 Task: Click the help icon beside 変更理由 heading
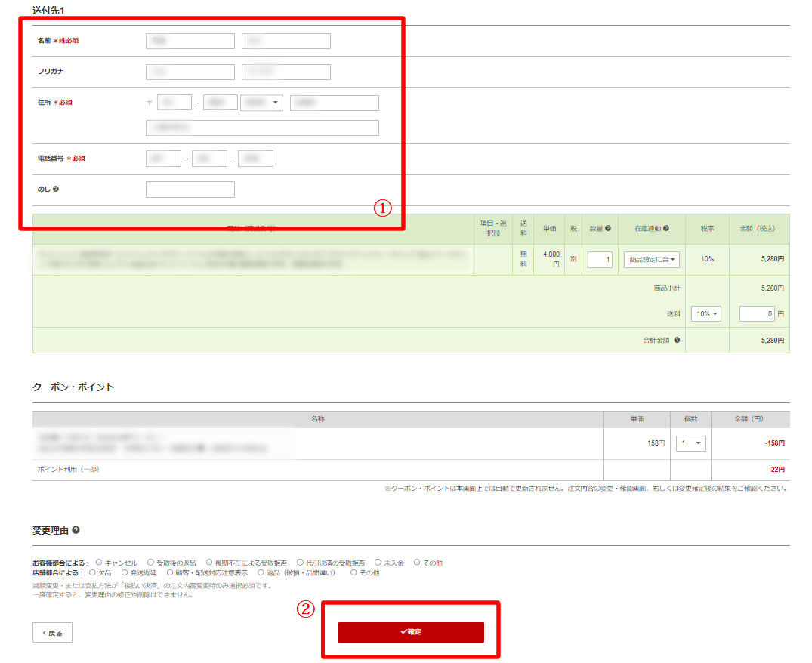tap(76, 531)
